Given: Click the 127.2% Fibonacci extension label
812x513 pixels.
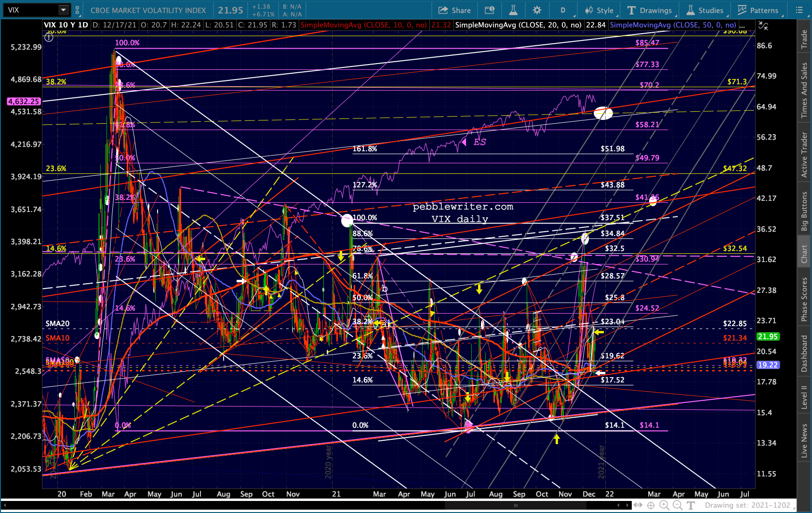Looking at the screenshot, I should tap(365, 185).
